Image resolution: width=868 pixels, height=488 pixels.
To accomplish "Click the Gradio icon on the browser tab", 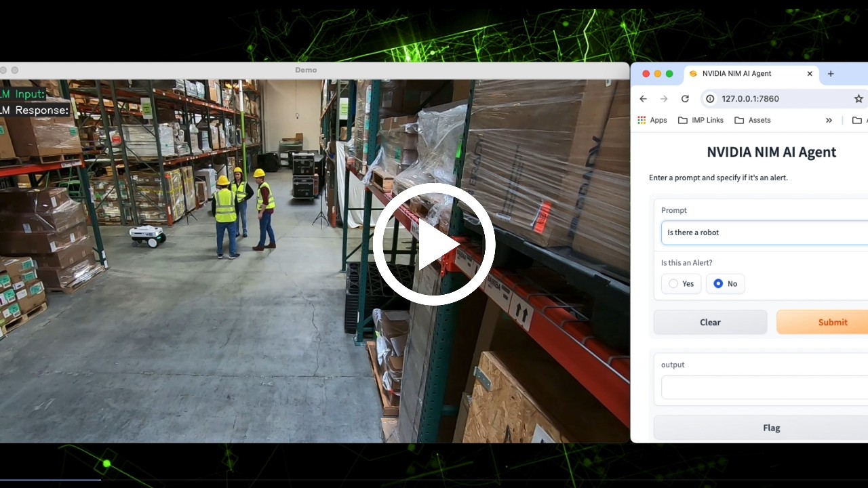I will 692,73.
